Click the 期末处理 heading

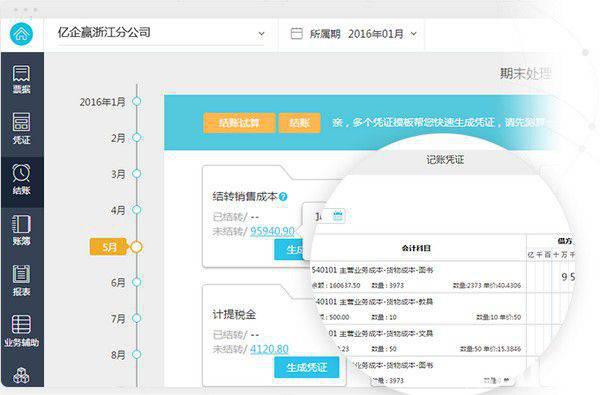click(525, 73)
